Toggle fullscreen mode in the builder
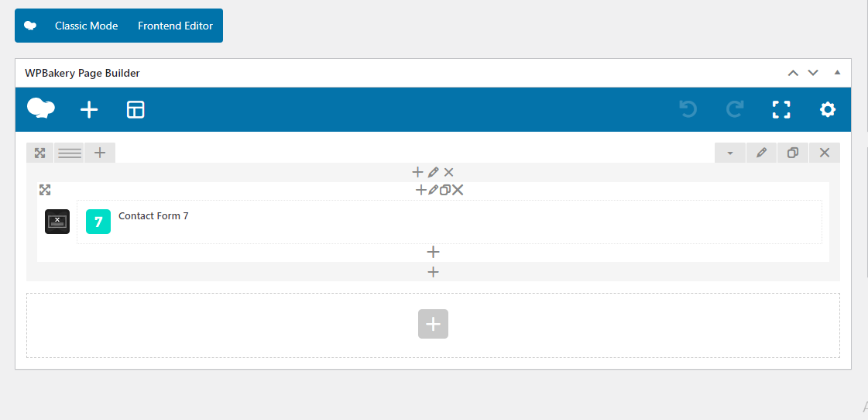868x420 pixels. [781, 109]
